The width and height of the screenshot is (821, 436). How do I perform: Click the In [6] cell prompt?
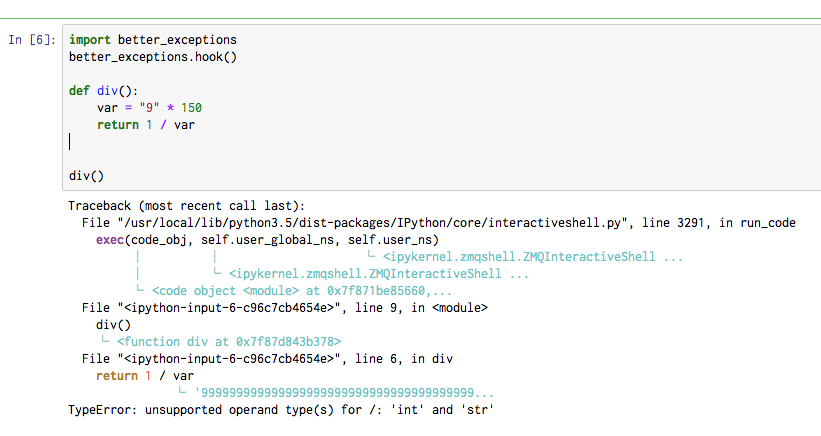tap(31, 40)
